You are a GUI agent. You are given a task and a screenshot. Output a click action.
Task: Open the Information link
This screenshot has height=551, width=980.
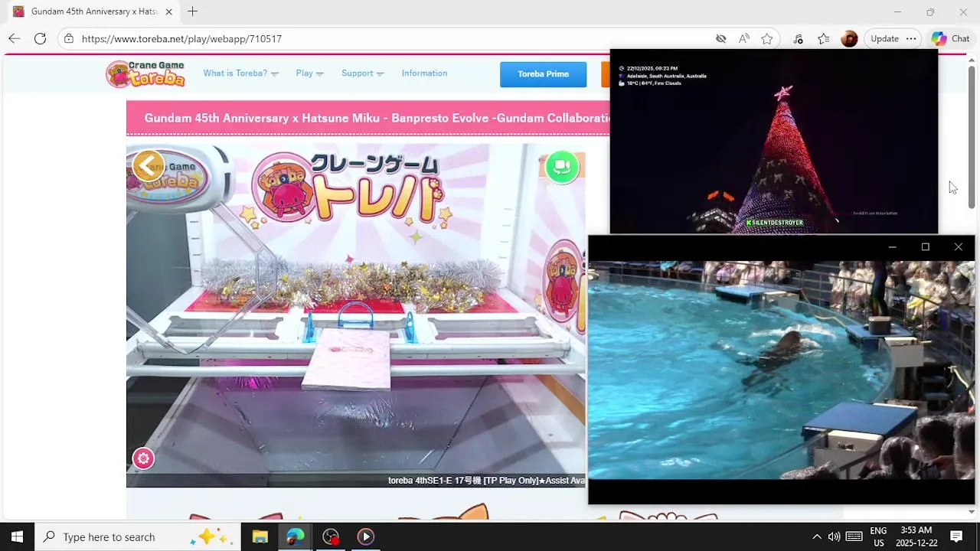[x=424, y=73]
